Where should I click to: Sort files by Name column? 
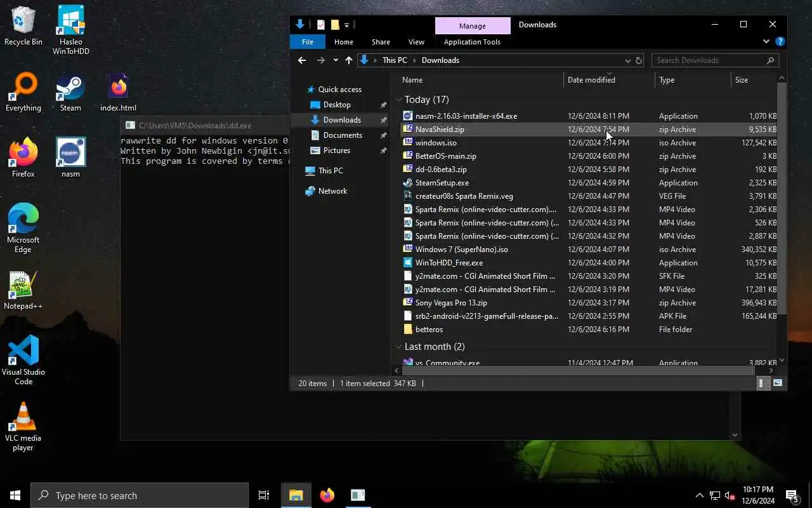pyautogui.click(x=482, y=80)
